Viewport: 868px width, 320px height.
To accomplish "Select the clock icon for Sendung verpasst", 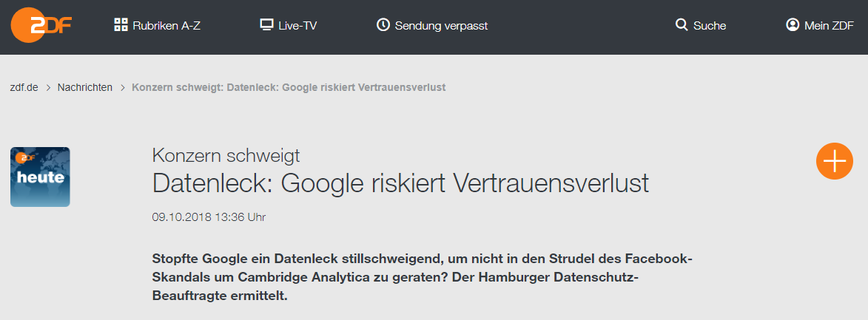I will (383, 25).
